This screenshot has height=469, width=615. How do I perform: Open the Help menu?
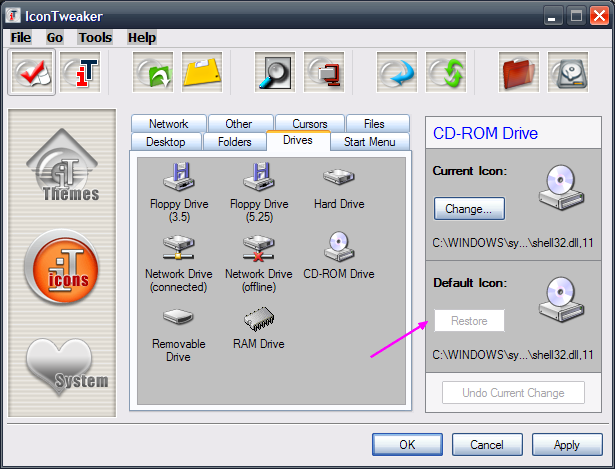tap(142, 38)
